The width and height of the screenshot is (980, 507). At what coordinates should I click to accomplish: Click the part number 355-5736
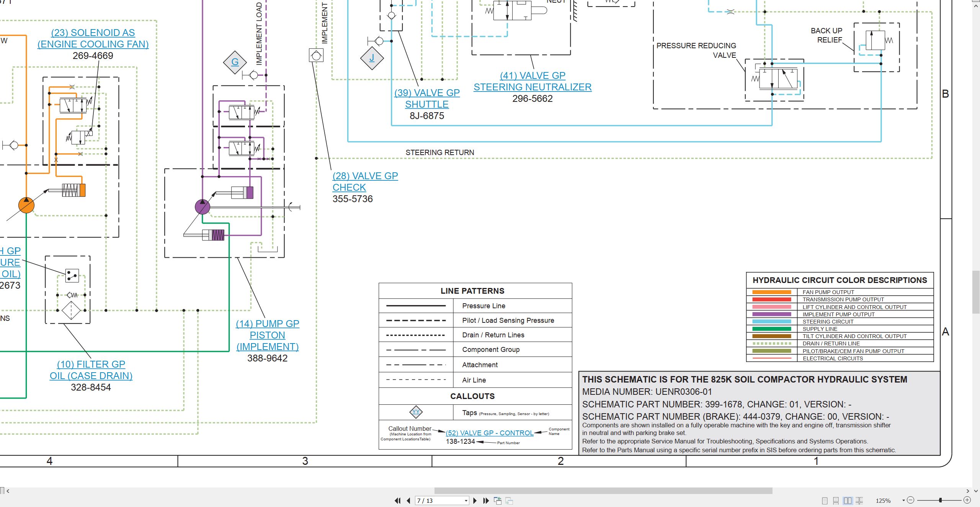[x=353, y=199]
